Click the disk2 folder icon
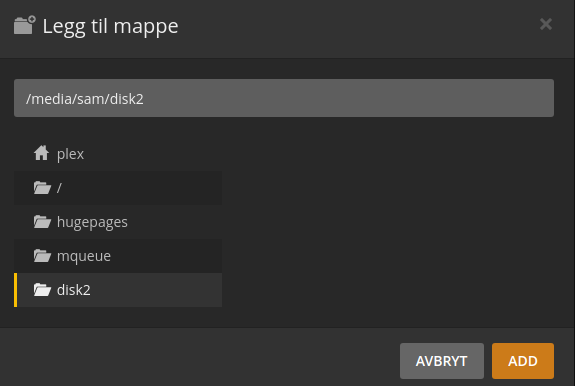 [42, 290]
